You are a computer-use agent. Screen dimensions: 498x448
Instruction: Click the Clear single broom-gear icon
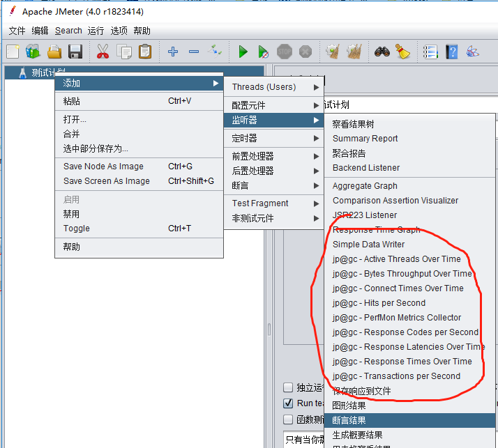[333, 52]
